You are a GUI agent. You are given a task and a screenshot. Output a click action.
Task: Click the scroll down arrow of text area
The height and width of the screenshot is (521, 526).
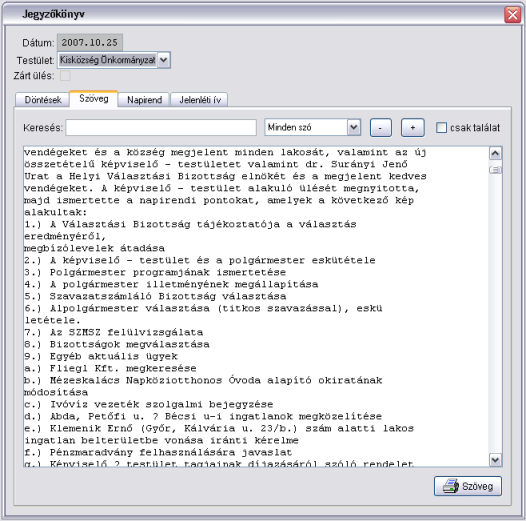pos(495,459)
